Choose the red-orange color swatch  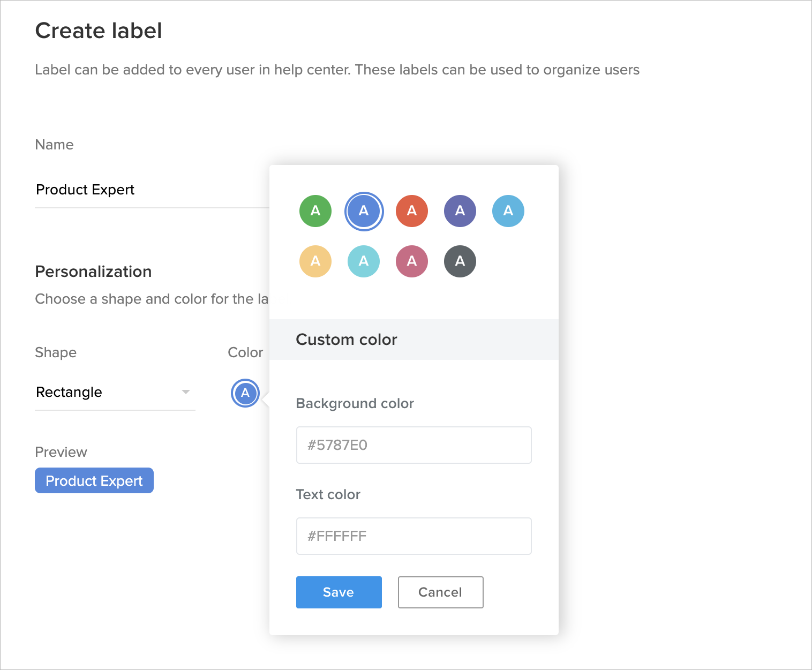coord(412,211)
